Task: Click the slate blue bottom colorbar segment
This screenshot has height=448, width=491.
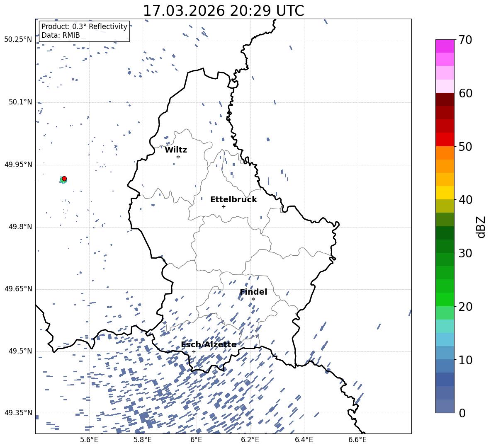Action: pos(445,406)
